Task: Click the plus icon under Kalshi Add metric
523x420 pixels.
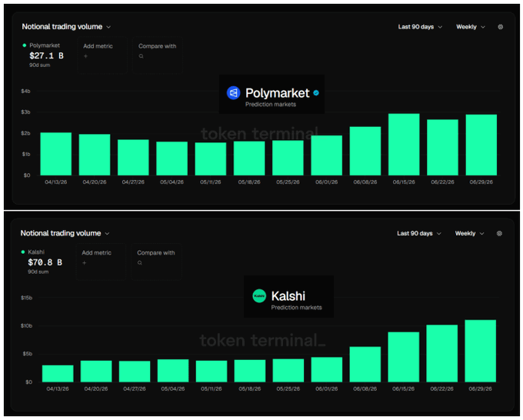Action: click(85, 263)
